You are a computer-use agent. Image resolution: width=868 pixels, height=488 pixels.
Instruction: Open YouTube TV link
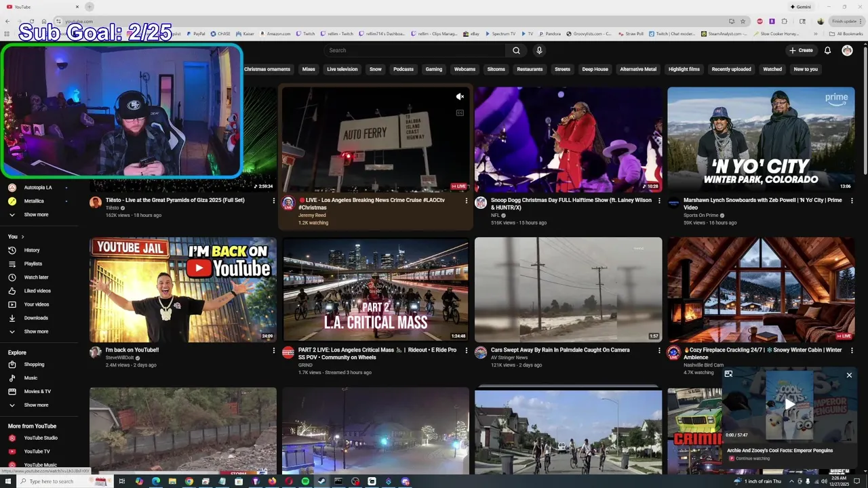(39, 451)
